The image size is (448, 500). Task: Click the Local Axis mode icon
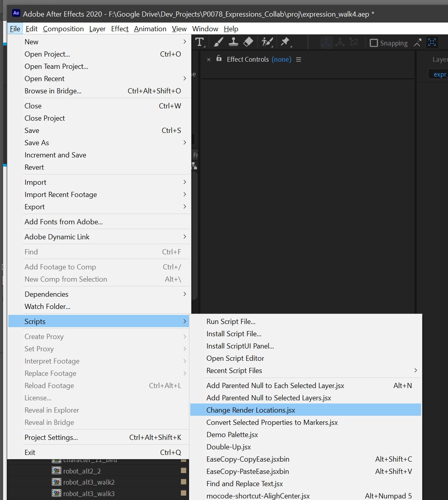[x=326, y=42]
